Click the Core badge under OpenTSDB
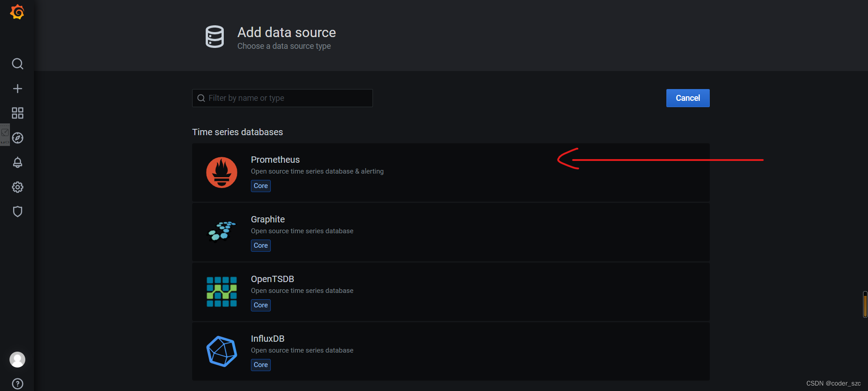 [x=261, y=305]
